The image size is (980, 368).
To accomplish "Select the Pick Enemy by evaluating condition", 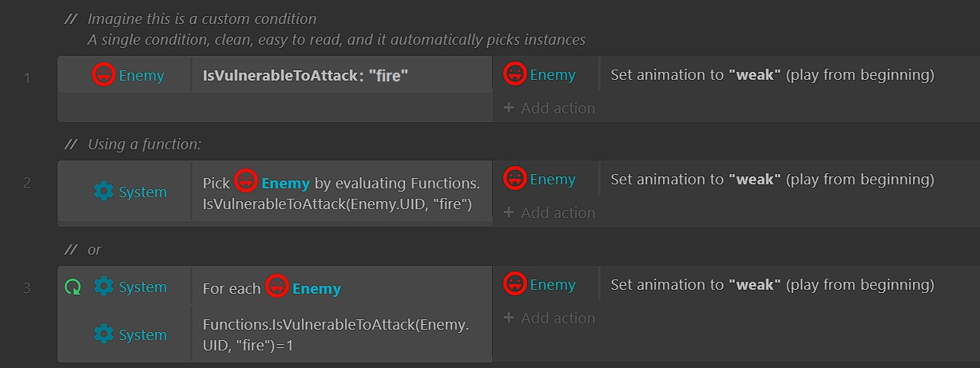I will pos(341,194).
